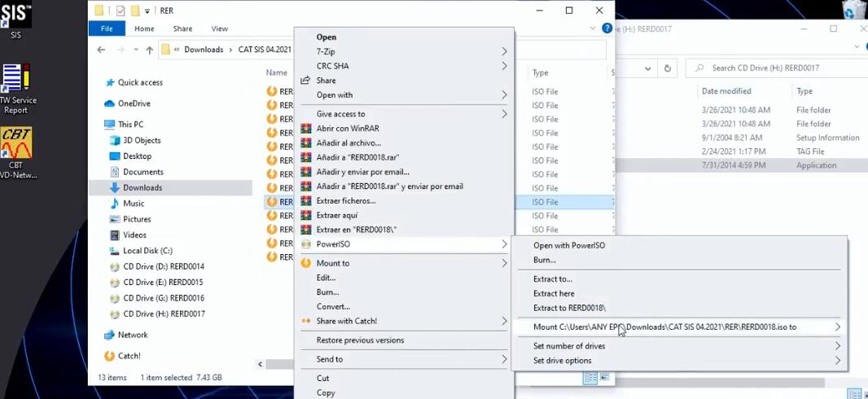The width and height of the screenshot is (868, 399).
Task: Click Convert... in context menu
Action: coord(404,307)
